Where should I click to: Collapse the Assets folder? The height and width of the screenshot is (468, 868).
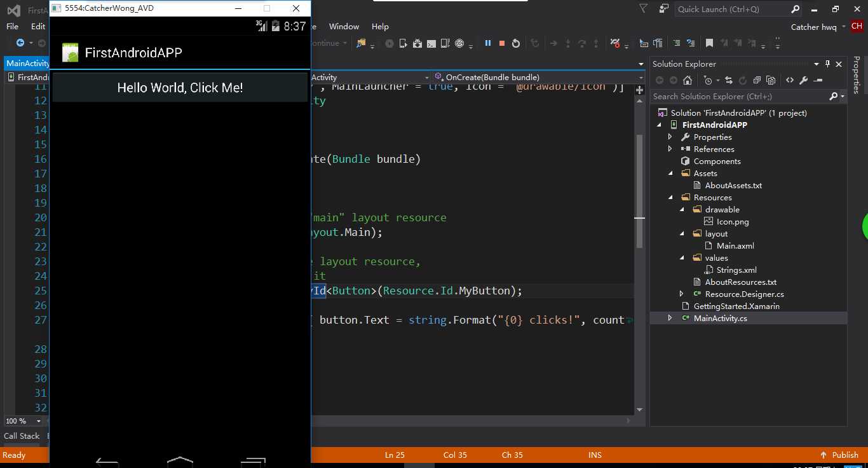(670, 173)
